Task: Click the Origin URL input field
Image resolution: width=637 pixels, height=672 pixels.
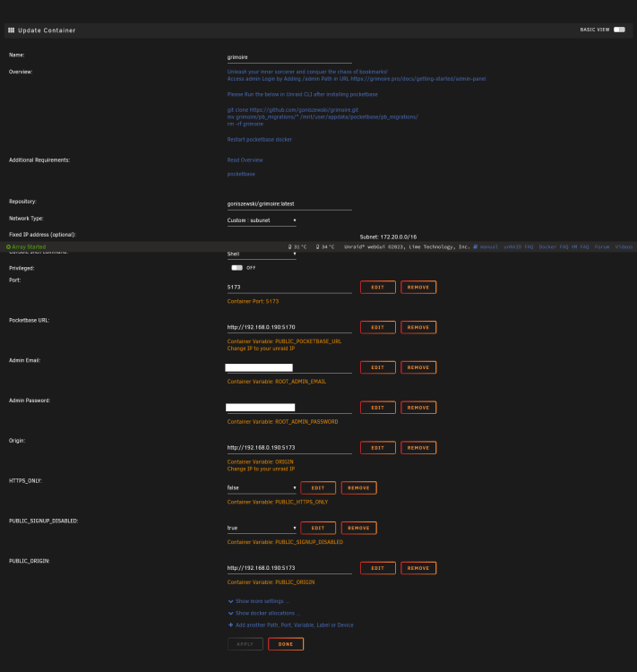Action: [289, 448]
